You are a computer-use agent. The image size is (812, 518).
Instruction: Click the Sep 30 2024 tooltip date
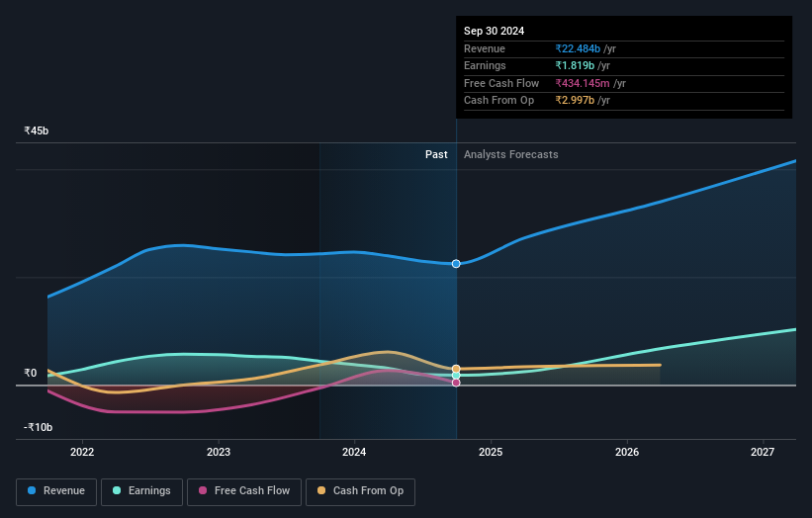(x=495, y=31)
